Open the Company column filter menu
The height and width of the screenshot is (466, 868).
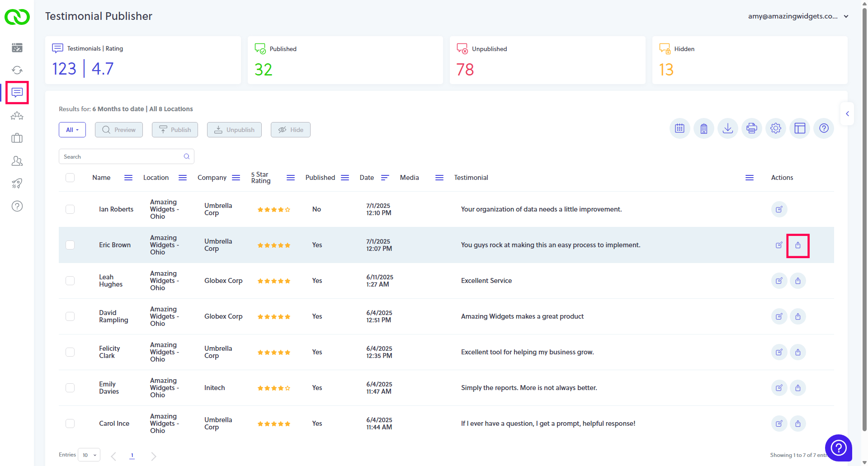236,178
